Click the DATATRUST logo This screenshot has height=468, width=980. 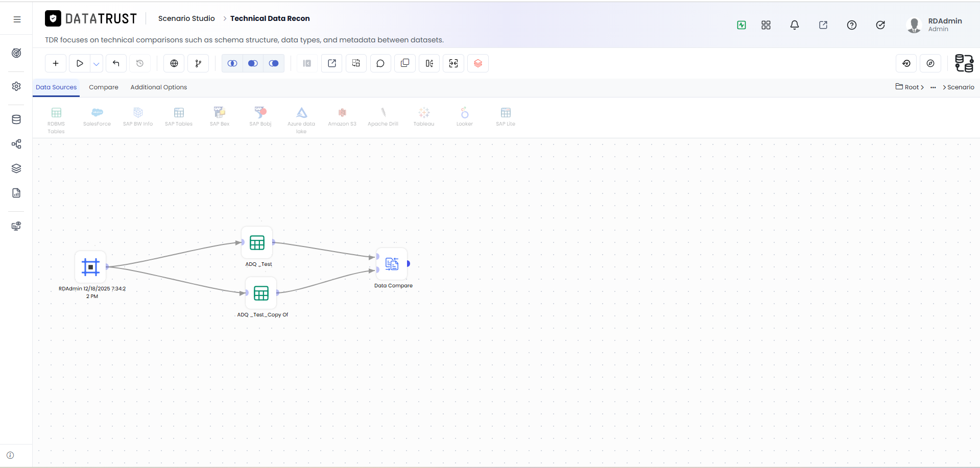[x=91, y=18]
